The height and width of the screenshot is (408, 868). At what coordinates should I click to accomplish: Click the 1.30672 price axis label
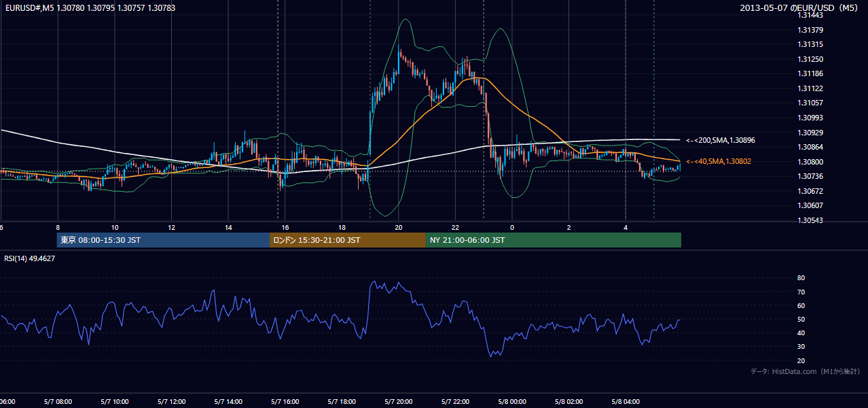(x=810, y=191)
